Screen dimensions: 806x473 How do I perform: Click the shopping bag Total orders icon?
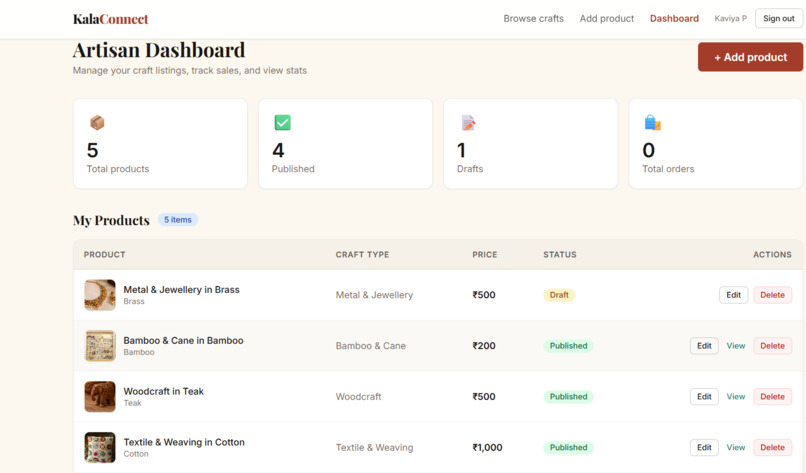[x=652, y=123]
